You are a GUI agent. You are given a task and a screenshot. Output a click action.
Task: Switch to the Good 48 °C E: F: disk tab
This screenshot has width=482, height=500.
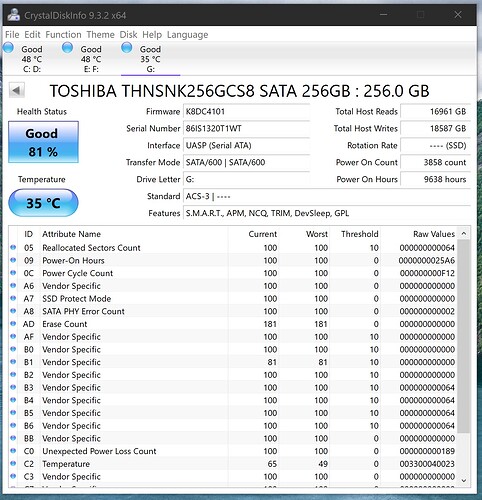pos(91,59)
